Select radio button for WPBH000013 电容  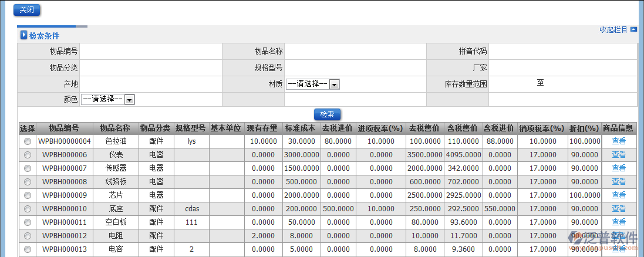pyautogui.click(x=28, y=249)
